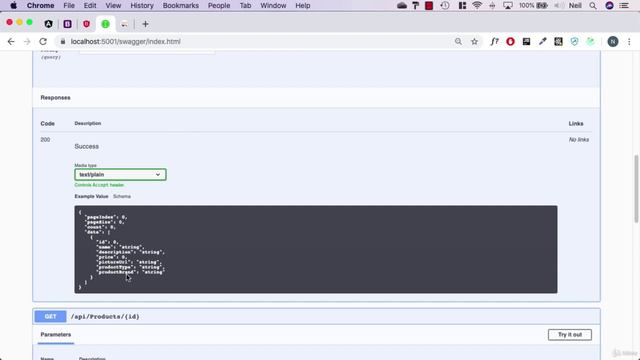This screenshot has width=640, height=360.
Task: Switch to the purple Bootstrap tab
Action: (67, 24)
